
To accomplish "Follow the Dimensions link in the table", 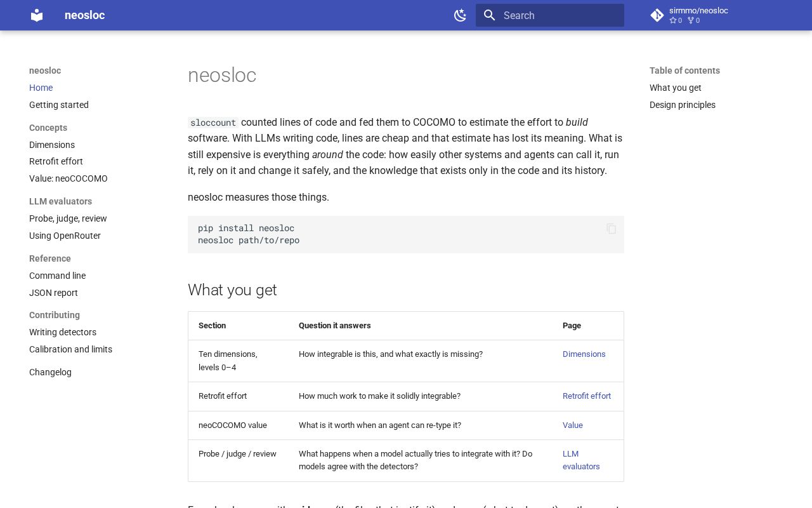I will point(584,354).
